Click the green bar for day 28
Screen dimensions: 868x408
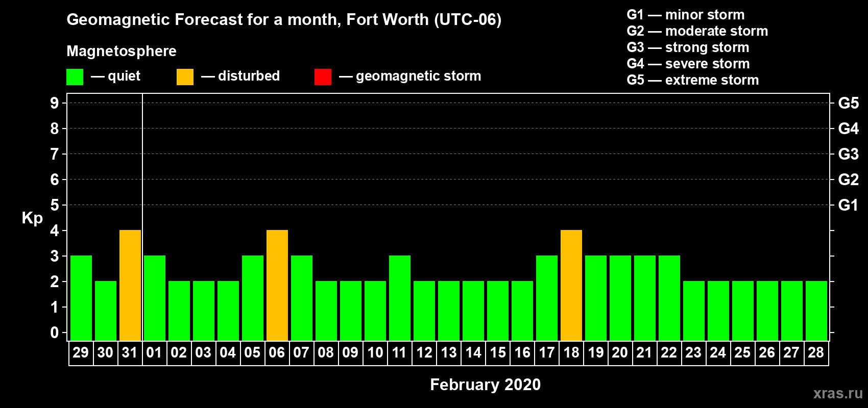pos(816,311)
